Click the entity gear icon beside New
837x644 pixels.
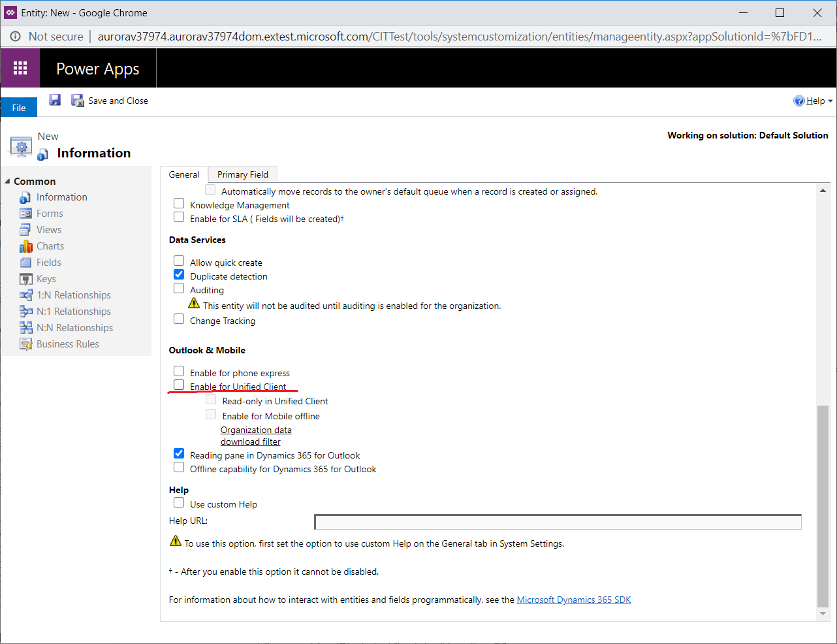point(21,147)
